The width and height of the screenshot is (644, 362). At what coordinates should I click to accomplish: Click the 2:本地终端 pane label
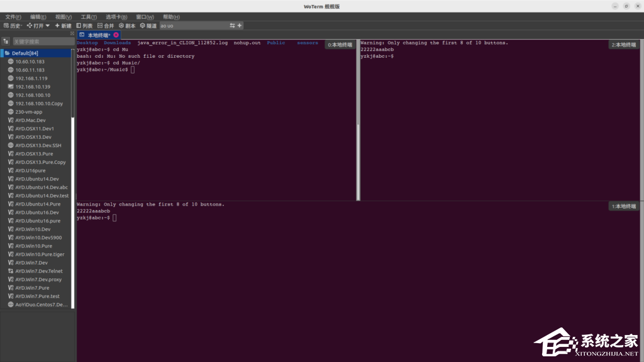click(x=623, y=45)
